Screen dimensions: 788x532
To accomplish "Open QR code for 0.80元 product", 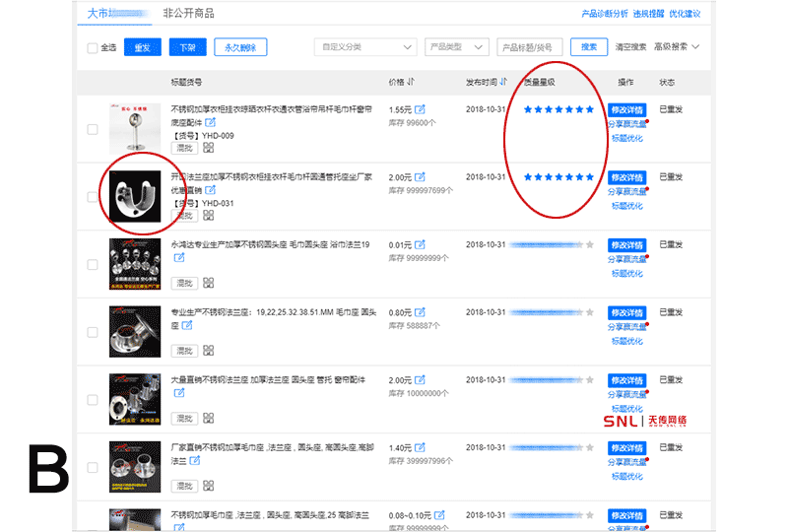I will 209,351.
